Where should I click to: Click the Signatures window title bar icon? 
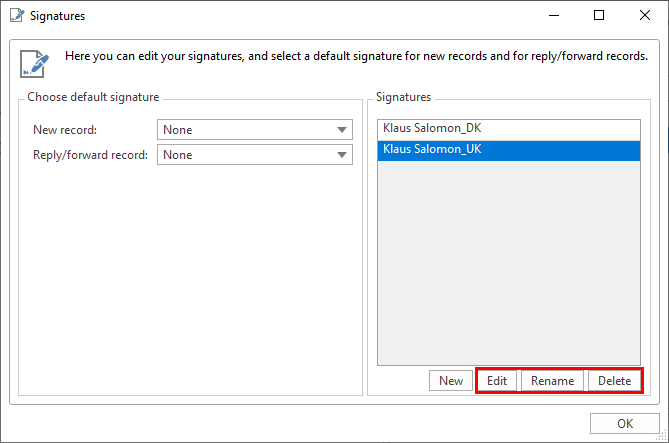click(x=15, y=16)
